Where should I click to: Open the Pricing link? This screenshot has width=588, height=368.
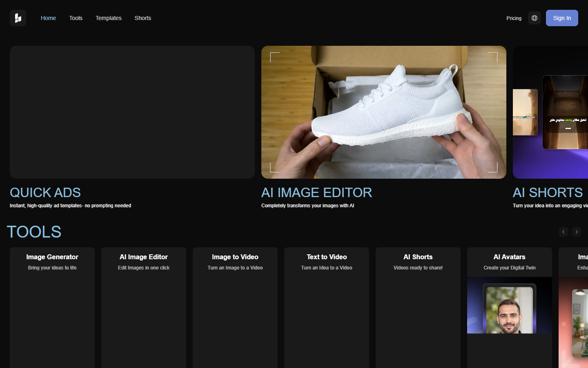pos(514,18)
